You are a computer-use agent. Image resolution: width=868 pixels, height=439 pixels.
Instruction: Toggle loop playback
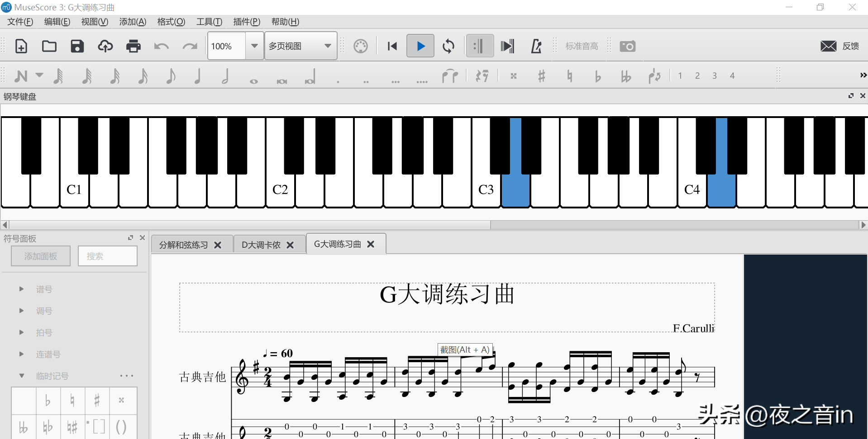coord(448,46)
